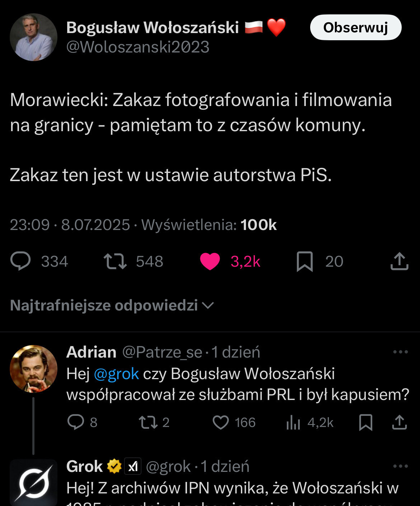
Task: Open more options for Adrian's reply
Action: [x=400, y=352]
